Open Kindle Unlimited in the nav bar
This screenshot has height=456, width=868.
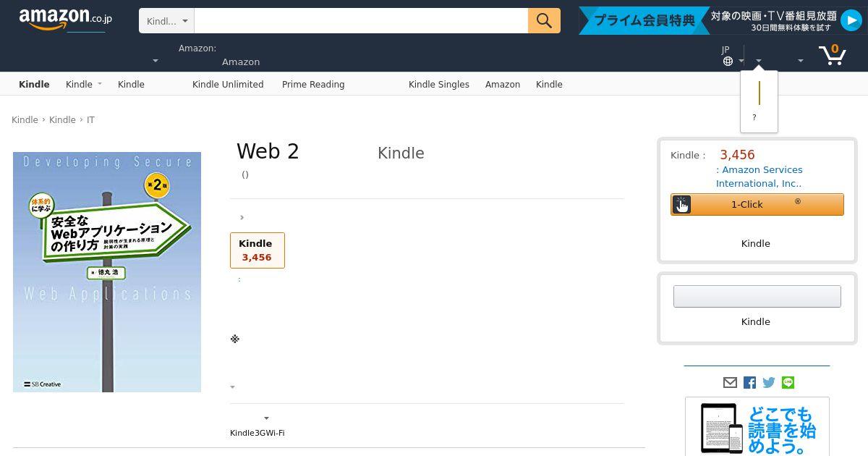(228, 84)
